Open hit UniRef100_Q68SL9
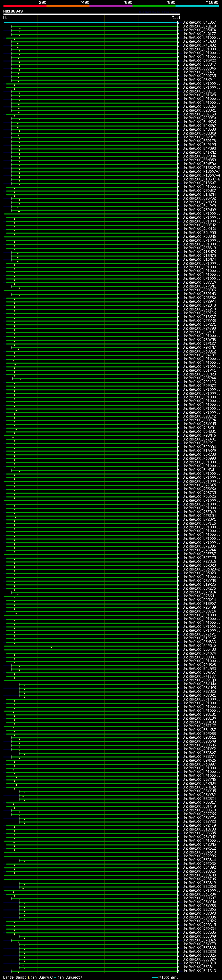Viewport: 222px width, 980px height. (199, 248)
